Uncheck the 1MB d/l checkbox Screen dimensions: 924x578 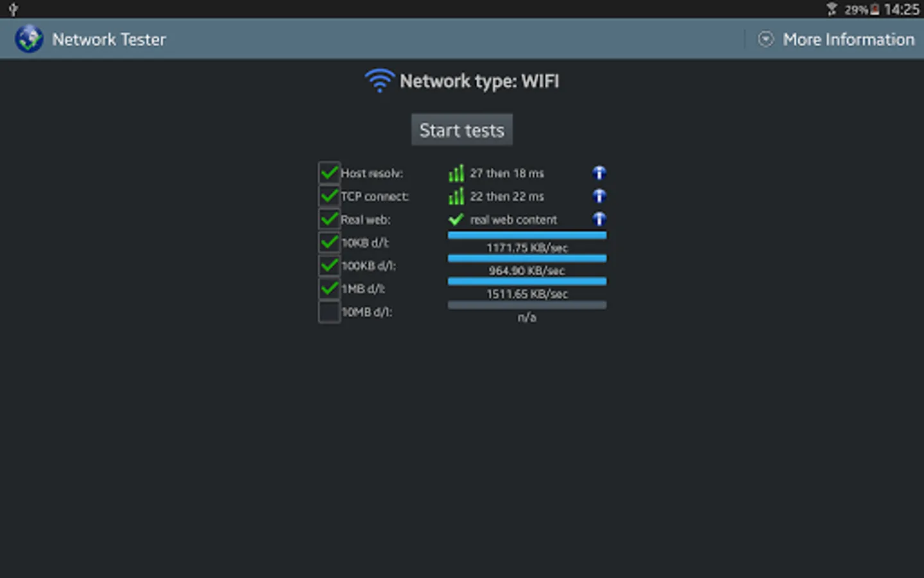(x=329, y=289)
